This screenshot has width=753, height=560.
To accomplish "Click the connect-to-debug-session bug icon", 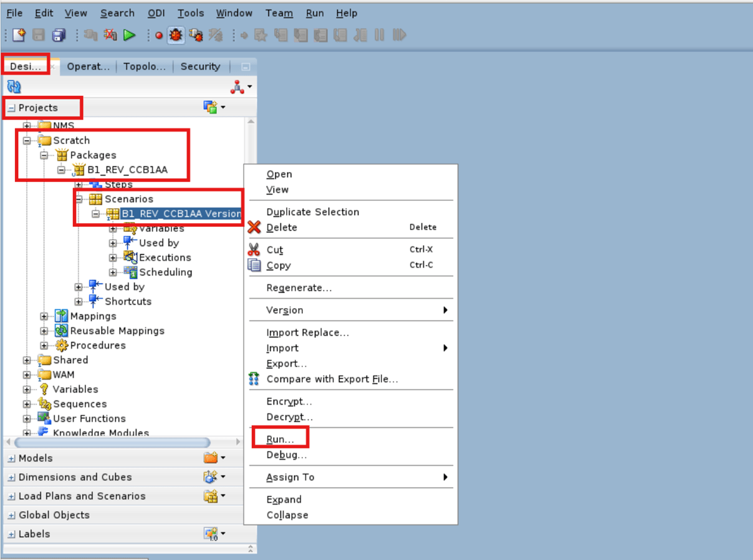I will click(x=196, y=36).
